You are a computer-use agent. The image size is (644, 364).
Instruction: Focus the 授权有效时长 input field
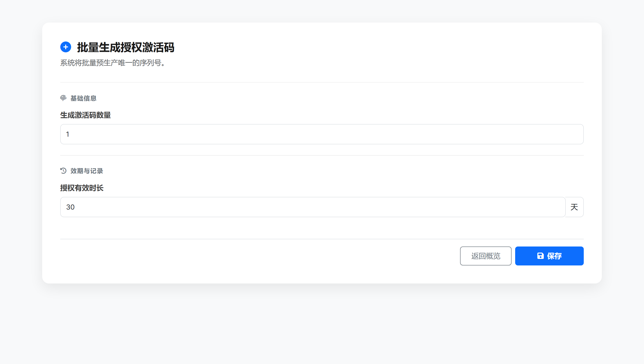(313, 207)
